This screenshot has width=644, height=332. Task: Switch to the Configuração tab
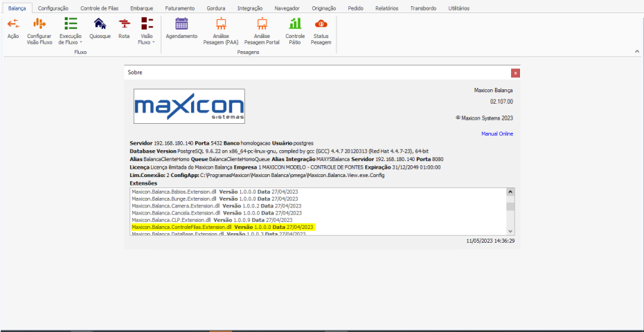pos(53,8)
